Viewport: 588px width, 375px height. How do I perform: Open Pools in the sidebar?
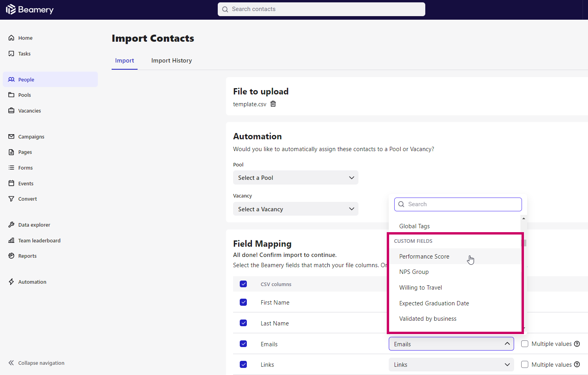[x=50, y=95]
